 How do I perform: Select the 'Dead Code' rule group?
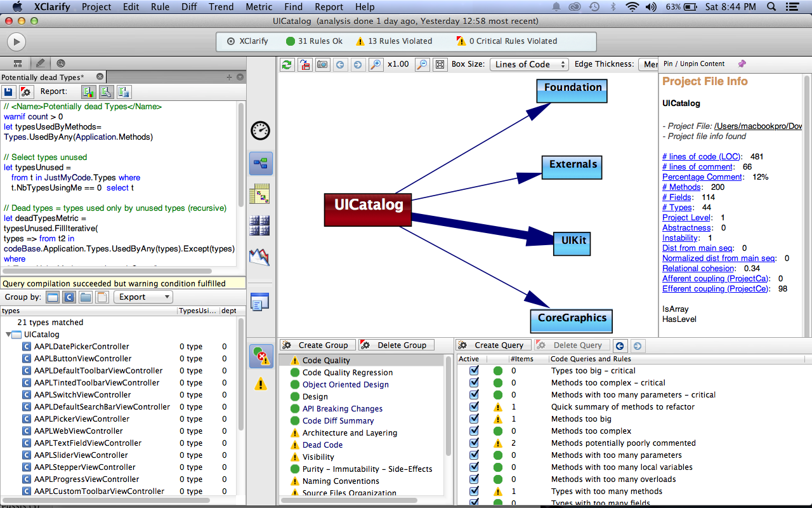(322, 445)
